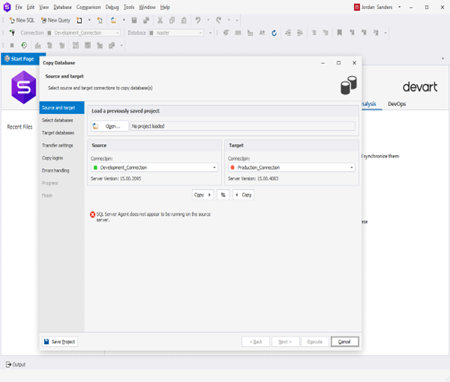450x382 pixels.
Task: Expand the Jordan Sanders account dropdown arrow
Action: click(399, 7)
